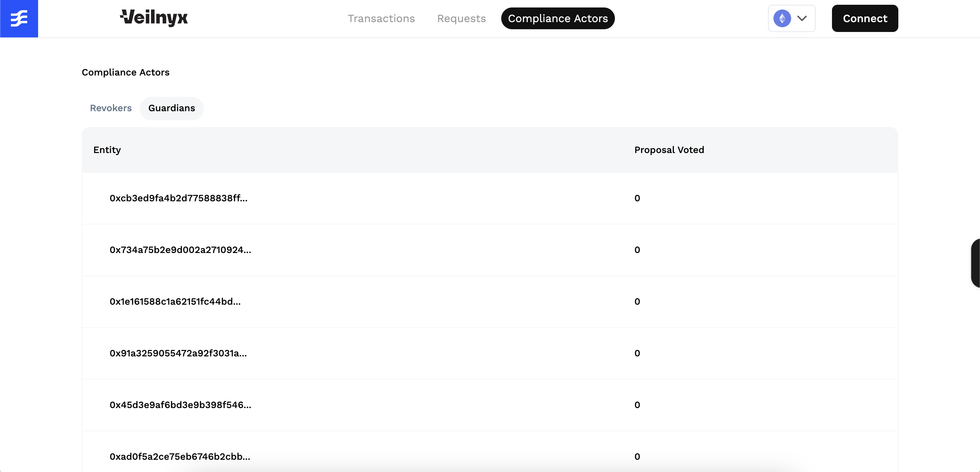This screenshot has height=472, width=980.
Task: Open entity 0x91a3259055472a92f3031a...
Action: point(178,353)
